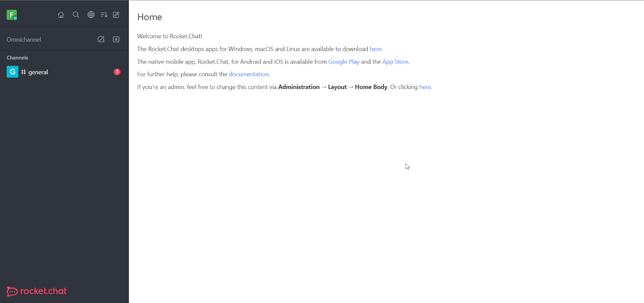Click the bold 'Layout' text
Viewport: 644px width, 303px height.
[x=337, y=87]
